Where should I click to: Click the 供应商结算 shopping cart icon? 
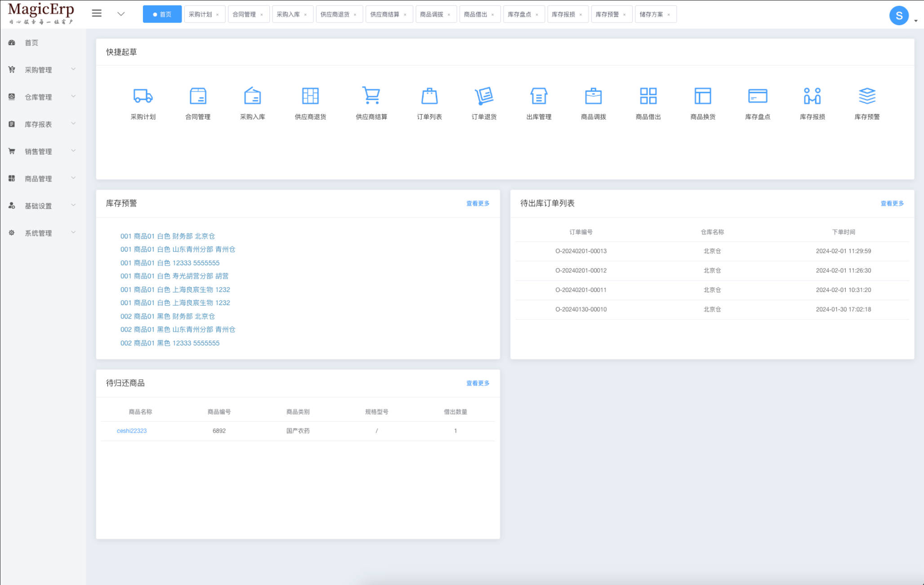(371, 96)
